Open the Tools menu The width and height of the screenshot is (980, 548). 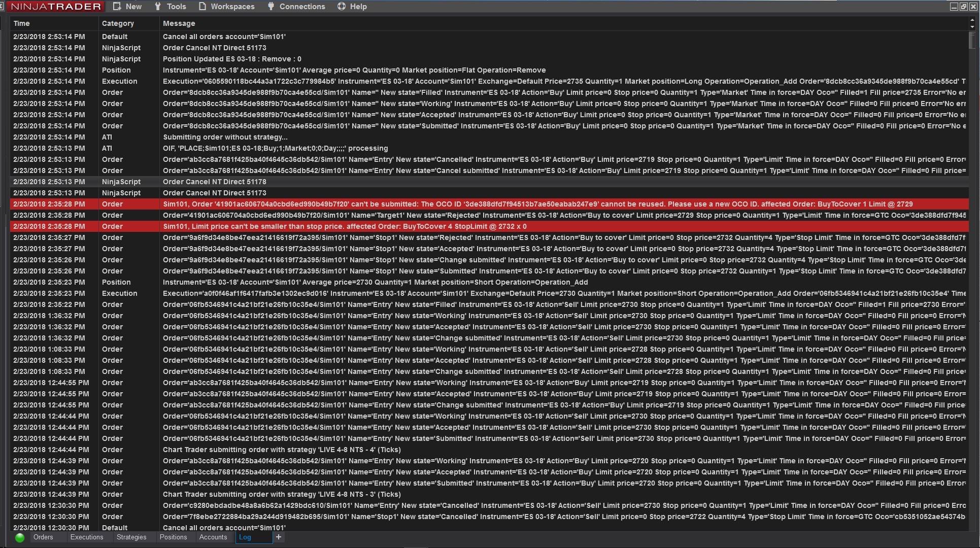[x=171, y=7]
